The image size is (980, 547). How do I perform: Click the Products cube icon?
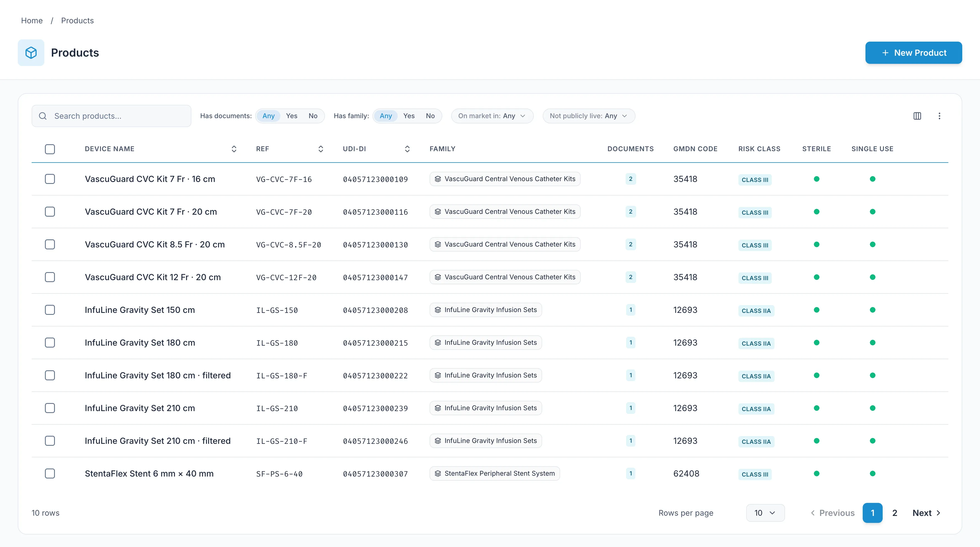click(31, 52)
